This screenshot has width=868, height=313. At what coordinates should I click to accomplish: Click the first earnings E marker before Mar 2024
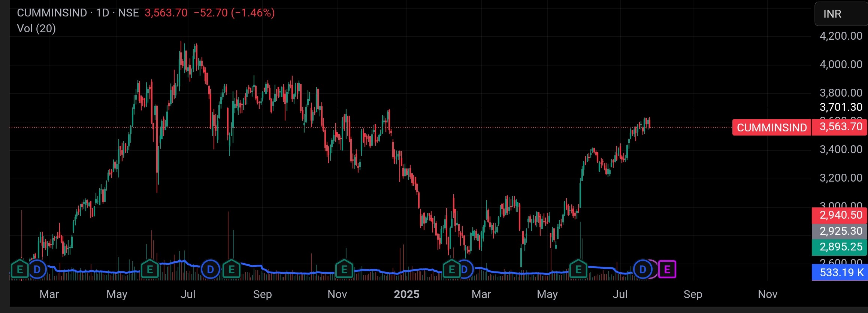point(20,270)
